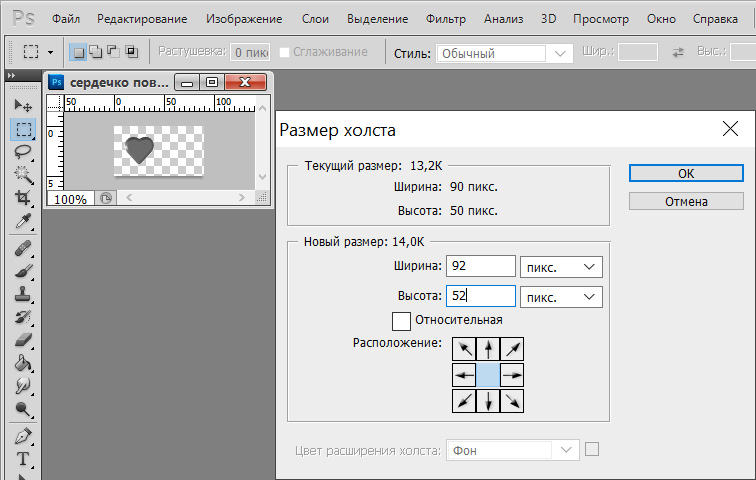The image size is (756, 480).
Task: Select the Crop tool
Action: coord(23,198)
